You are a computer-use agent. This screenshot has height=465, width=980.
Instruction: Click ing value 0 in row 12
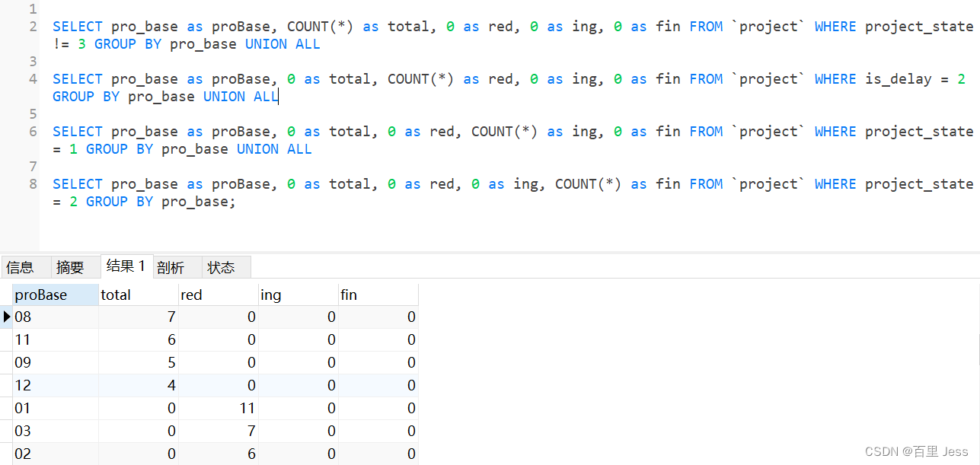(x=298, y=385)
